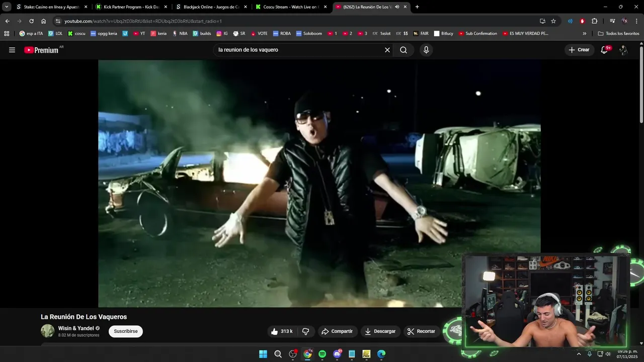Open Spotify from the taskbar

(x=323, y=354)
